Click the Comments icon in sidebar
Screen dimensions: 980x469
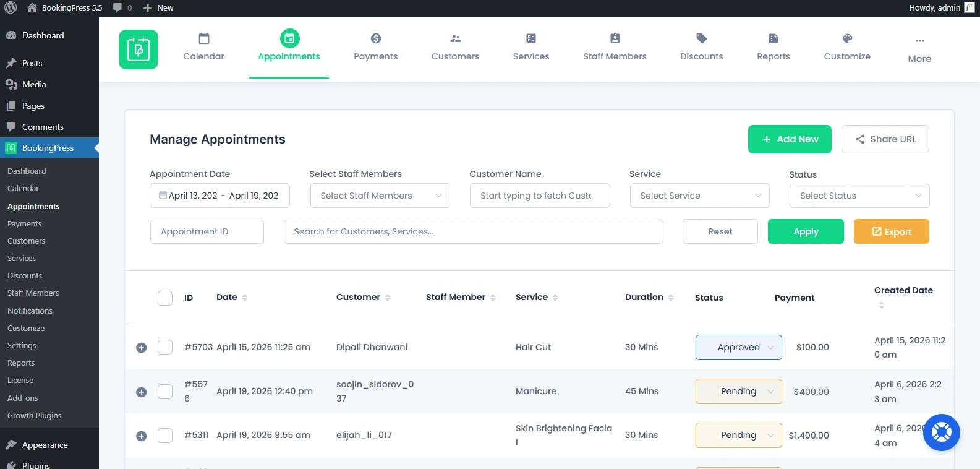11,127
